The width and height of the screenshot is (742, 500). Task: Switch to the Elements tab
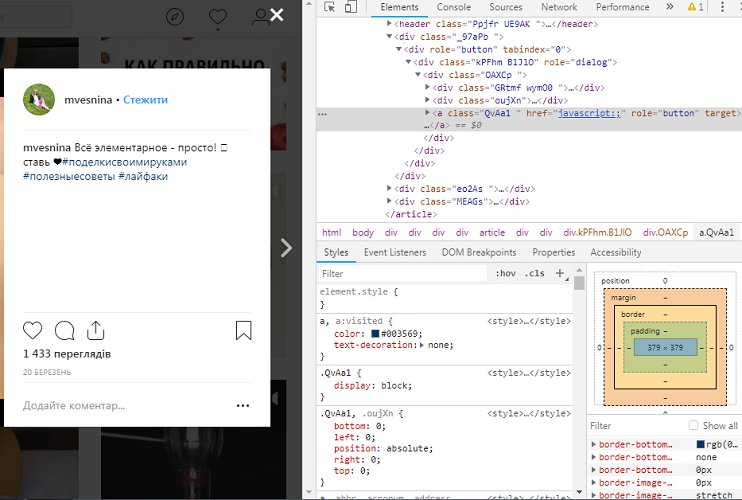pyautogui.click(x=399, y=7)
